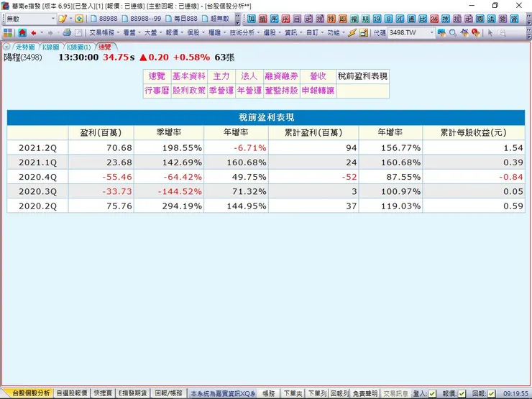
Task: Expand the 交易帳務 menu
Action: [104, 32]
